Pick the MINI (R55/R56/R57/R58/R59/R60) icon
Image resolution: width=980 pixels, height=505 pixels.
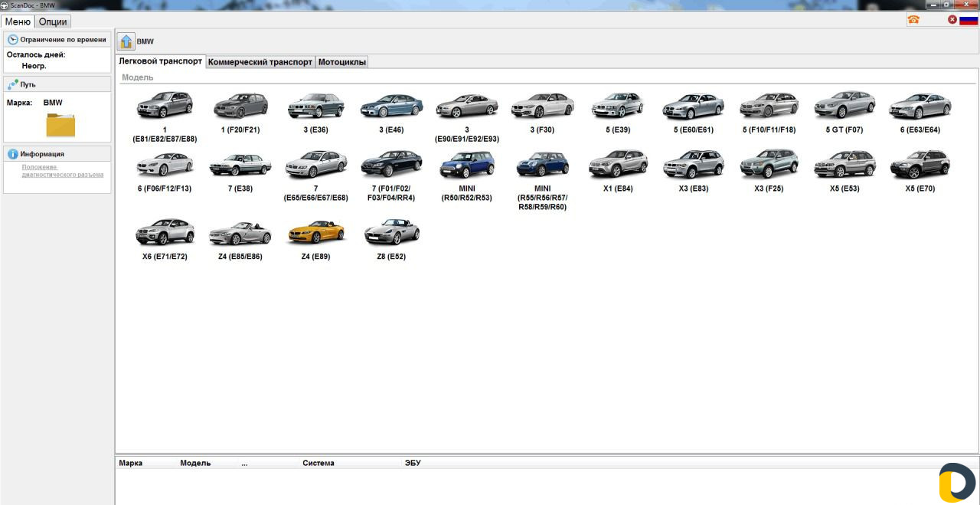pyautogui.click(x=542, y=165)
